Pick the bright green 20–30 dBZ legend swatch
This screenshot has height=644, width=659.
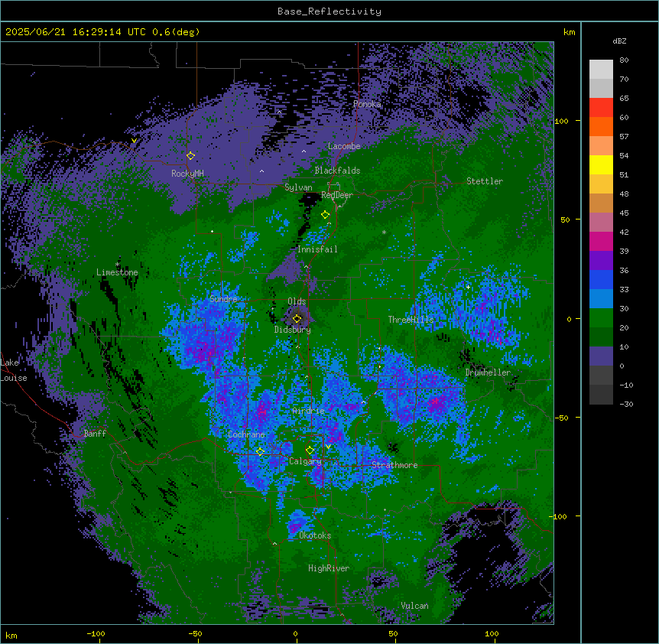point(601,318)
